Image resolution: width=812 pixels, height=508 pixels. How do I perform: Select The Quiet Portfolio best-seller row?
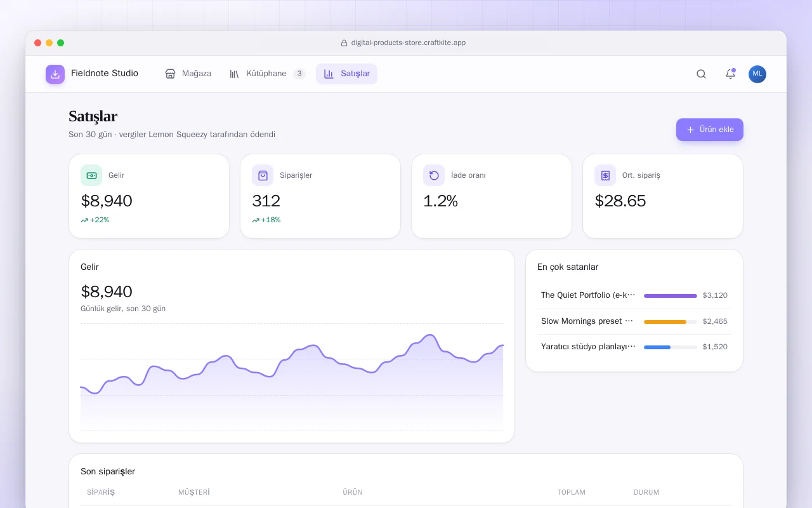634,295
